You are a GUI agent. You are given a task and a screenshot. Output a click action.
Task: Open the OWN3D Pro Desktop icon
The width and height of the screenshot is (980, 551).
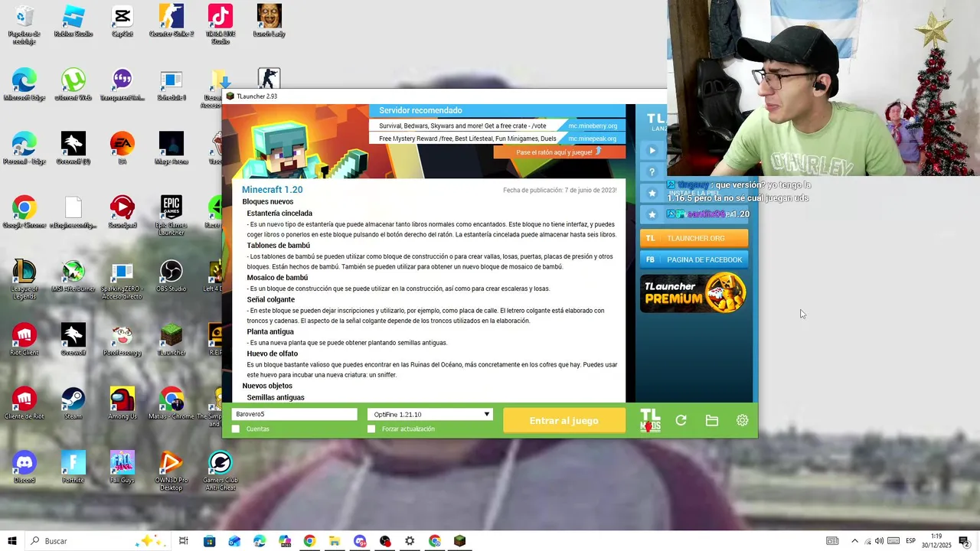(x=171, y=471)
